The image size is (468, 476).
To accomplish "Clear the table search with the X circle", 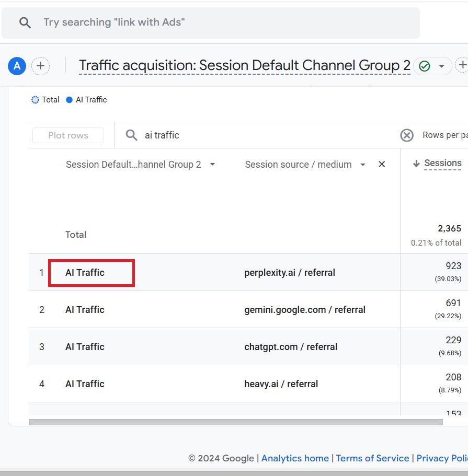I will pos(407,135).
